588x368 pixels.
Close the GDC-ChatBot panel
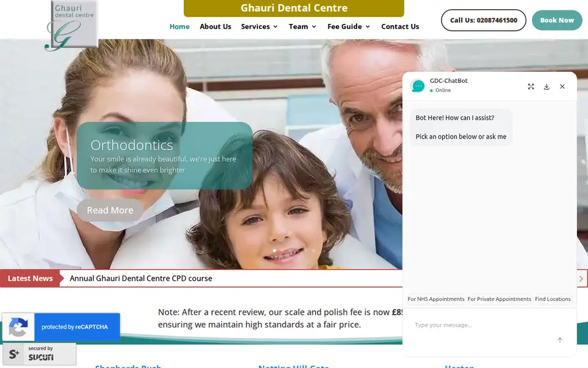tap(562, 86)
